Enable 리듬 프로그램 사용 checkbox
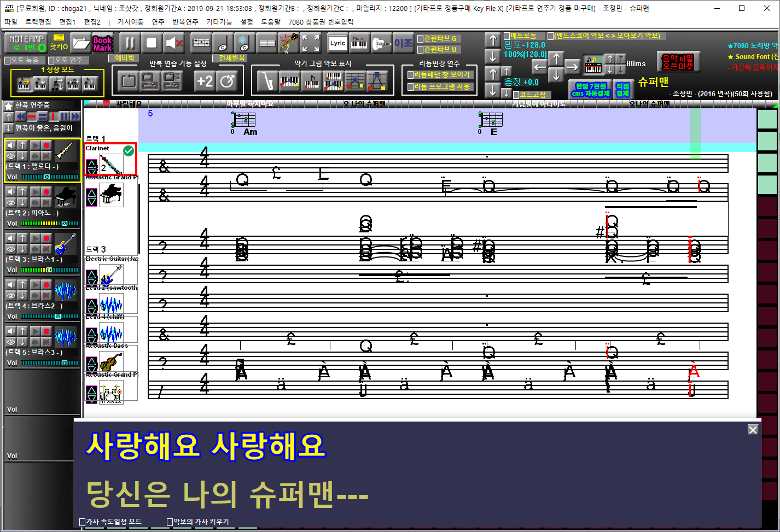780x532 pixels. click(411, 87)
